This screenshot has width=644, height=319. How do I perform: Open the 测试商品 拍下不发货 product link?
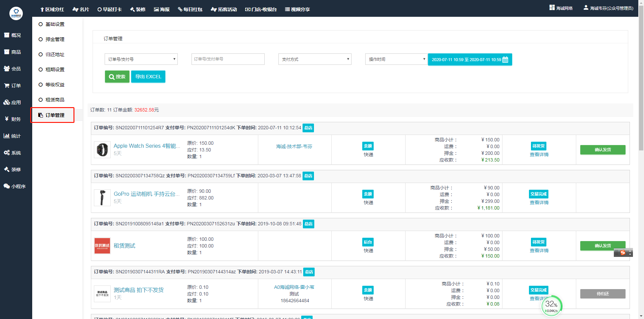(x=139, y=290)
